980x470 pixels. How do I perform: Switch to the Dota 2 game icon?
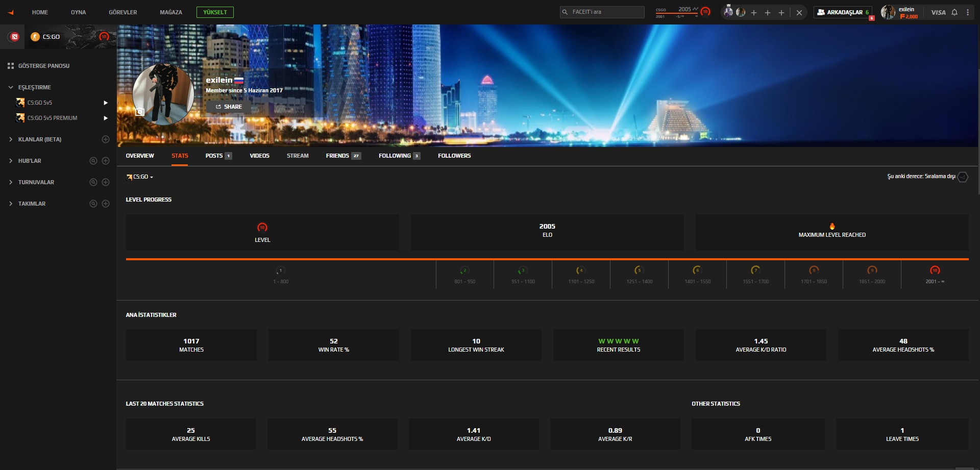click(x=15, y=37)
